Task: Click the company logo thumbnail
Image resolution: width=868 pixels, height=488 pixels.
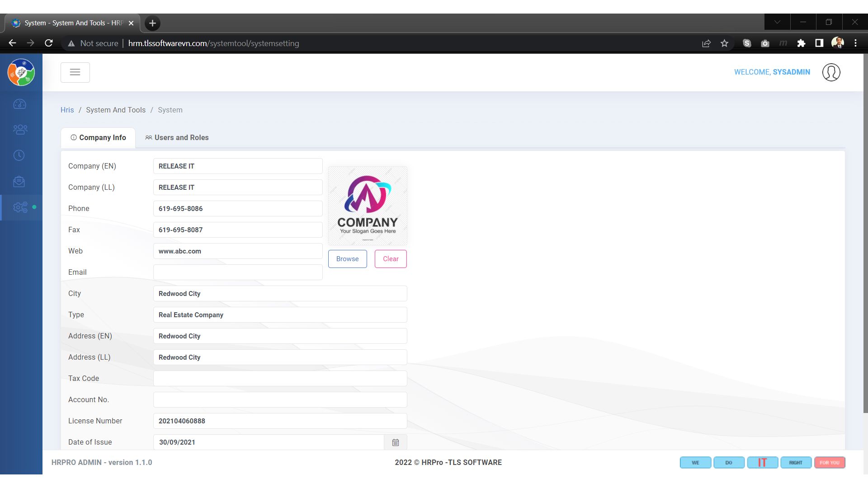Action: (x=368, y=206)
